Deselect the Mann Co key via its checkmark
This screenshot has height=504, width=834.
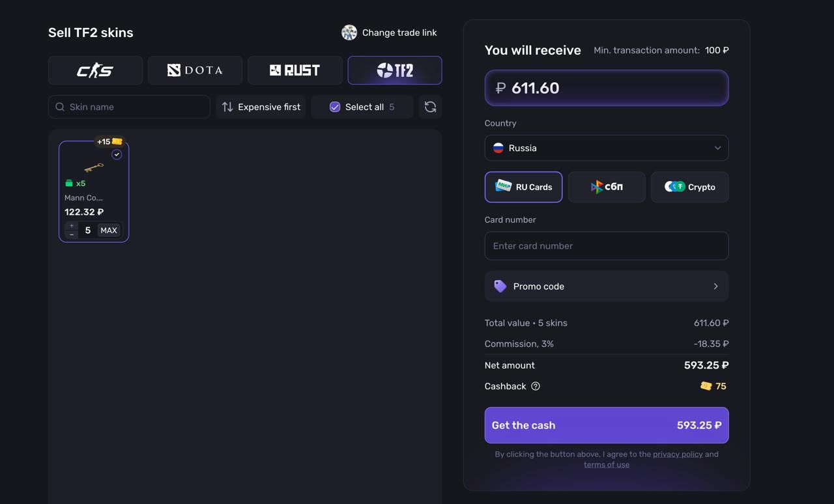click(x=117, y=154)
